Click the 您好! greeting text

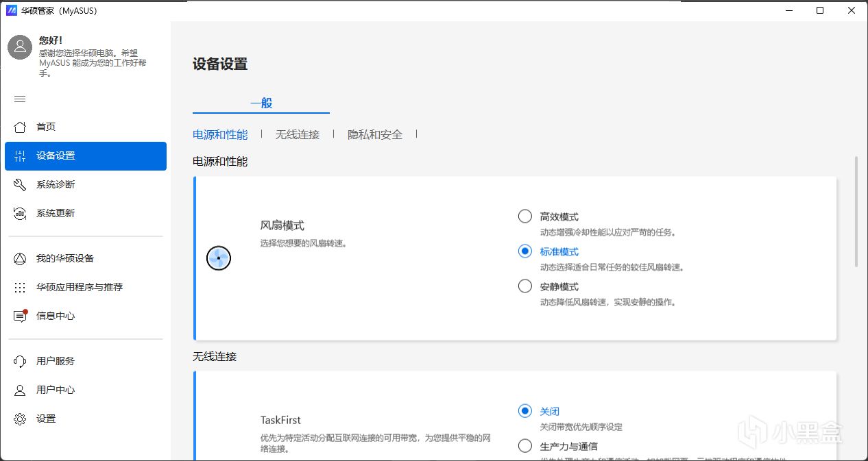[51, 40]
